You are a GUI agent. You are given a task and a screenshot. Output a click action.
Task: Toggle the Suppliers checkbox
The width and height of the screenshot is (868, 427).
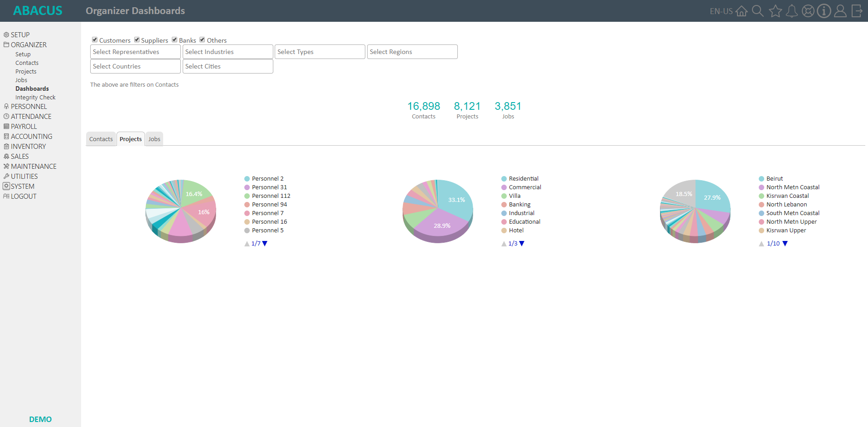(137, 40)
